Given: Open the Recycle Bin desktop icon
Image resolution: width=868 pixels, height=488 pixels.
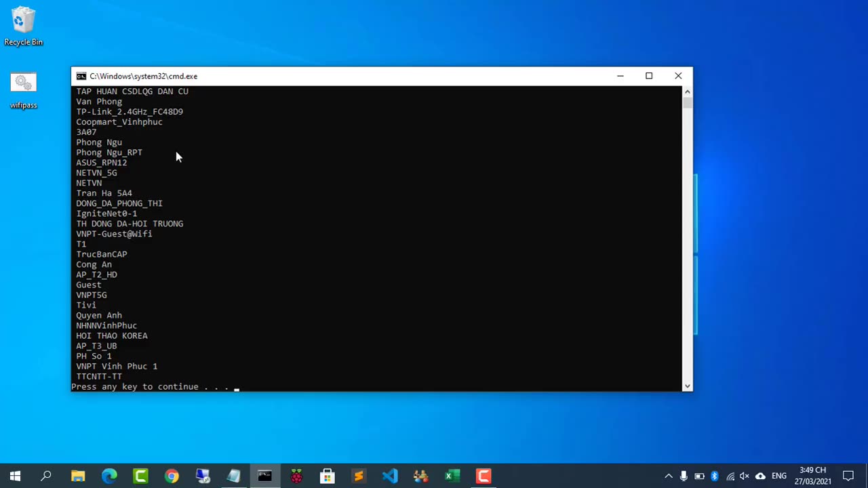Looking at the screenshot, I should pos(23,27).
